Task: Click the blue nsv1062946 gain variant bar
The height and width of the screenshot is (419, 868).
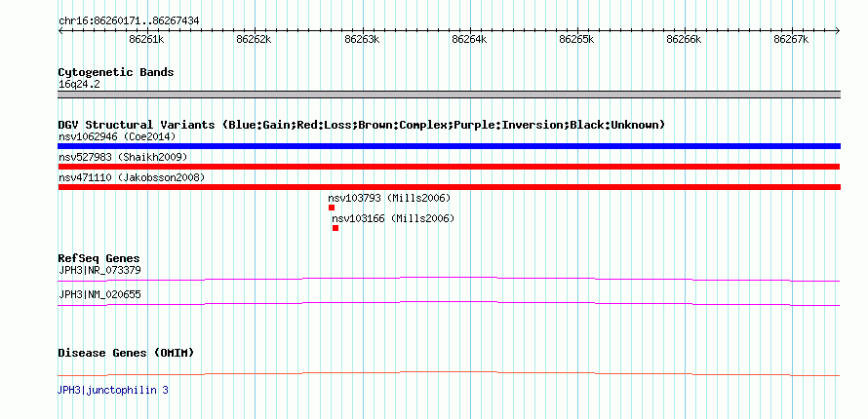Action: [449, 146]
